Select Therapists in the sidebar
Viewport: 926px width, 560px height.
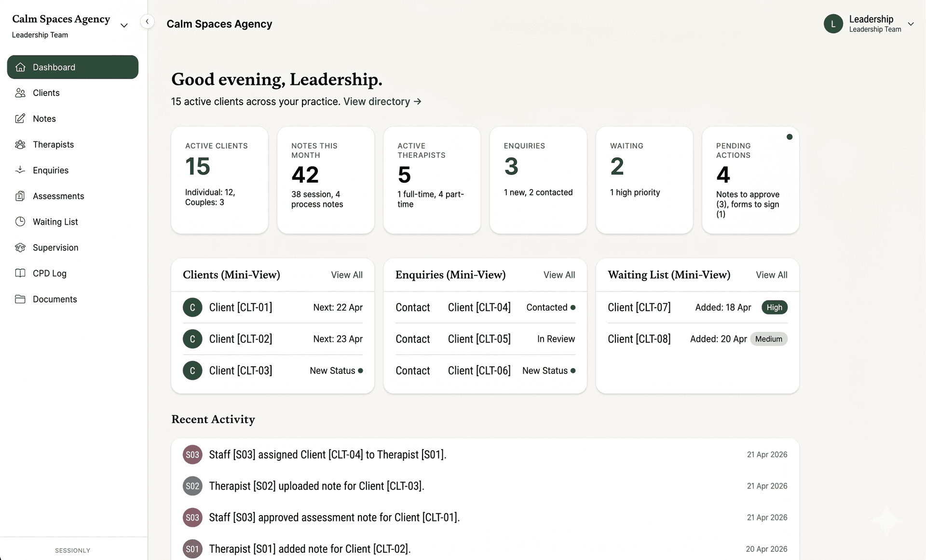click(73, 144)
